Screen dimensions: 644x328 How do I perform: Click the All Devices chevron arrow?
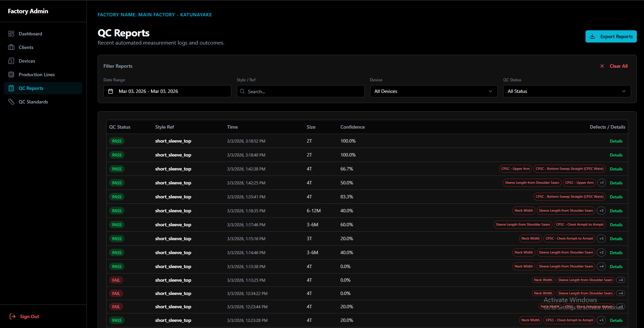pyautogui.click(x=491, y=91)
